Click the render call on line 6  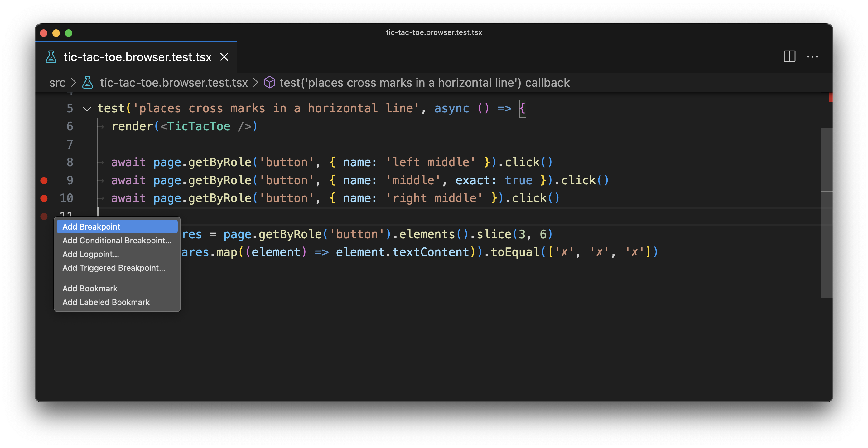tap(132, 126)
